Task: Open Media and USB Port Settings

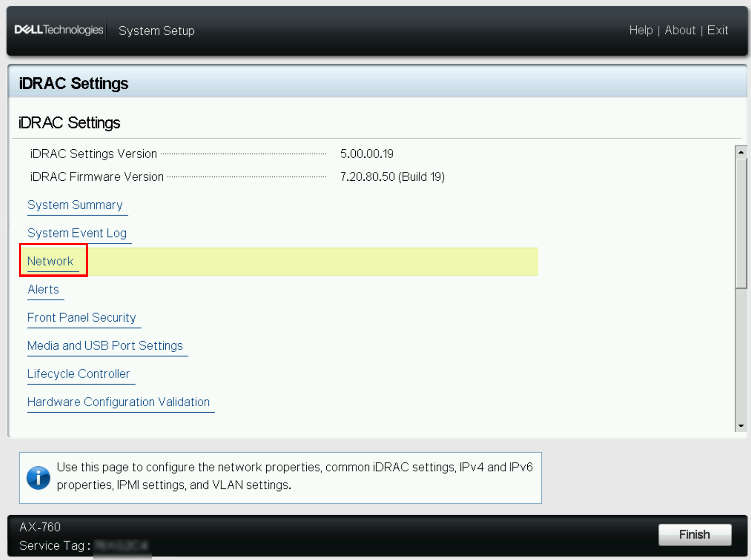Action: tap(105, 346)
